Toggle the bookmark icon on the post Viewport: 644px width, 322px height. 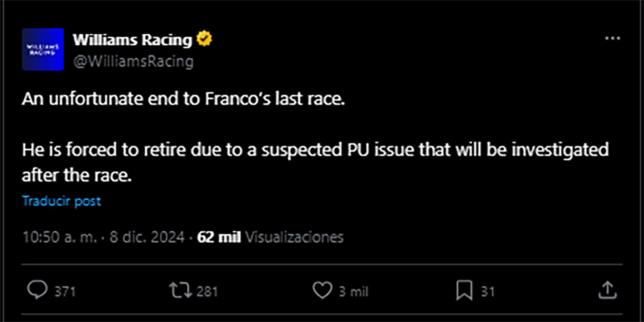point(464,290)
